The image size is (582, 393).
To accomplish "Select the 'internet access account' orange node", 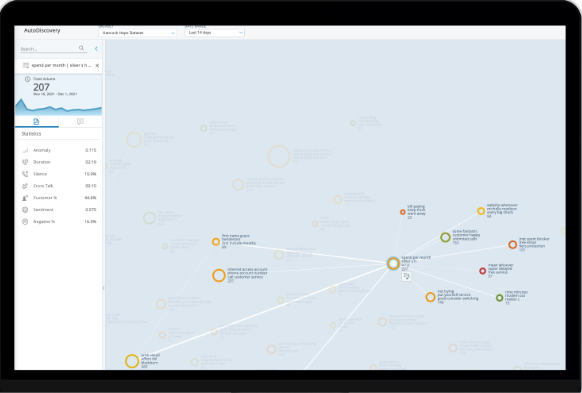I will click(219, 275).
